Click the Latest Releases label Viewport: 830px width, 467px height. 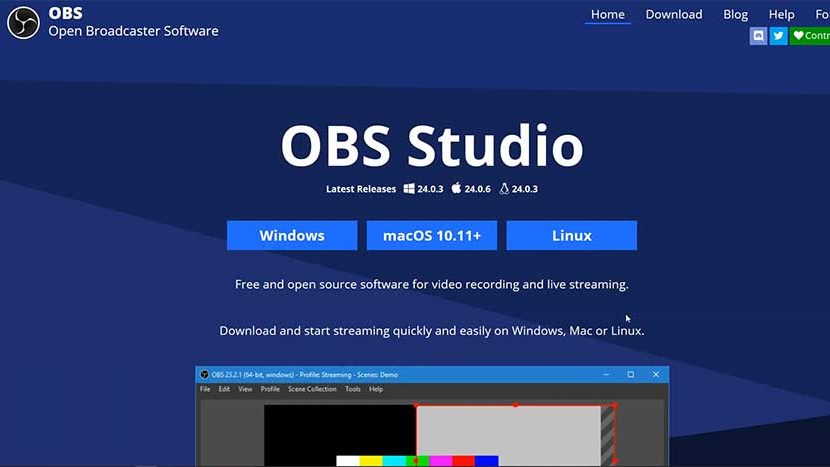click(361, 189)
